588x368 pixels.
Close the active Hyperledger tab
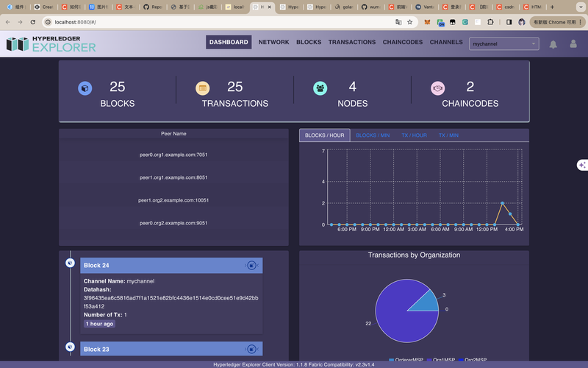pos(269,7)
